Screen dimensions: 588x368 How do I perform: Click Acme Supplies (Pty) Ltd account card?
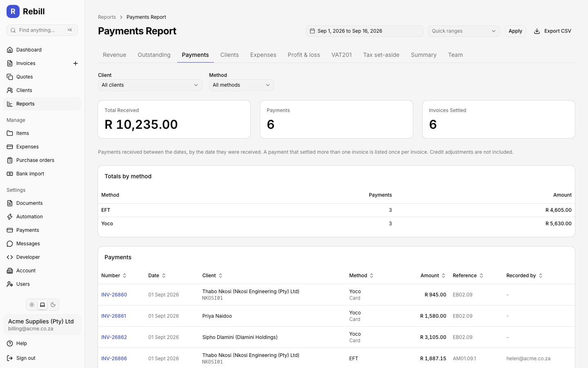[42, 325]
